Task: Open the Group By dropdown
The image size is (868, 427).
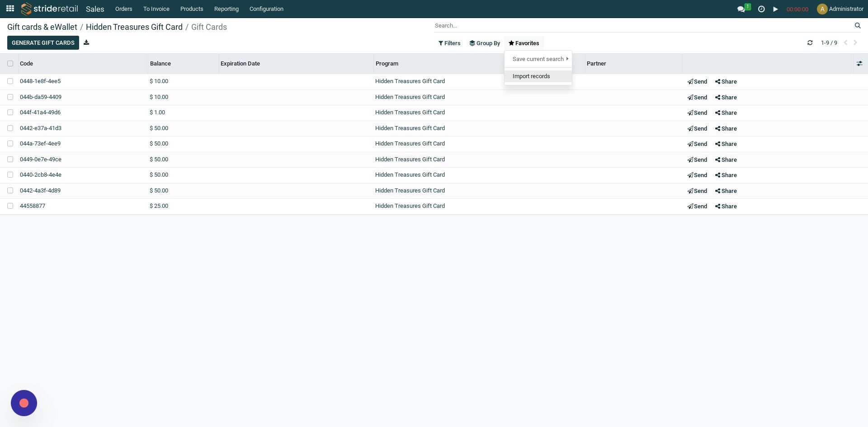Action: 485,43
